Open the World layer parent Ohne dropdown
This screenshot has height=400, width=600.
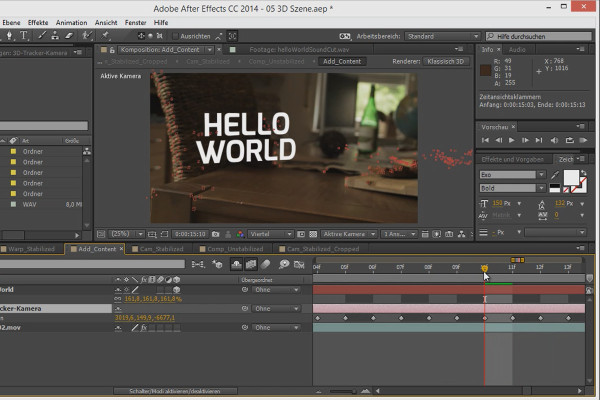click(x=275, y=290)
